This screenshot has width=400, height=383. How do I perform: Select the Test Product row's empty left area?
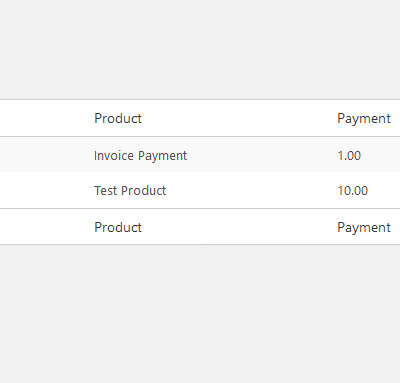click(43, 190)
